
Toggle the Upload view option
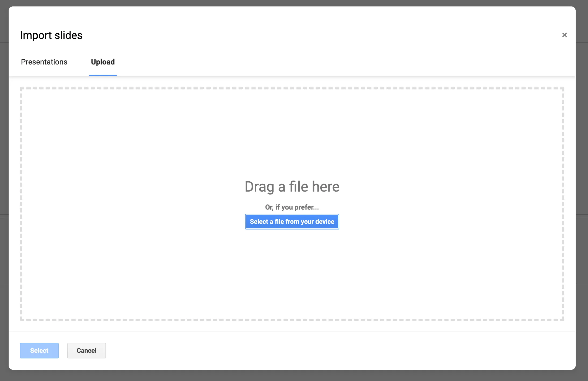103,62
